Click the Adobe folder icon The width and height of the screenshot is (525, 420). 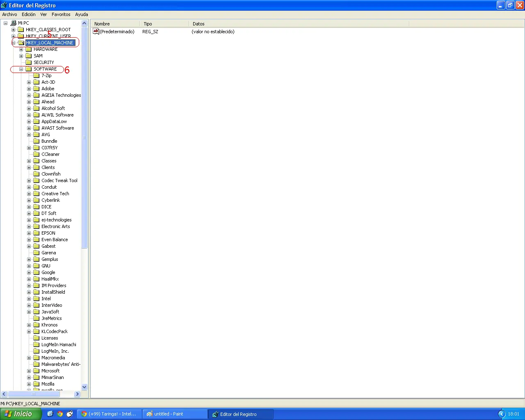pos(37,89)
